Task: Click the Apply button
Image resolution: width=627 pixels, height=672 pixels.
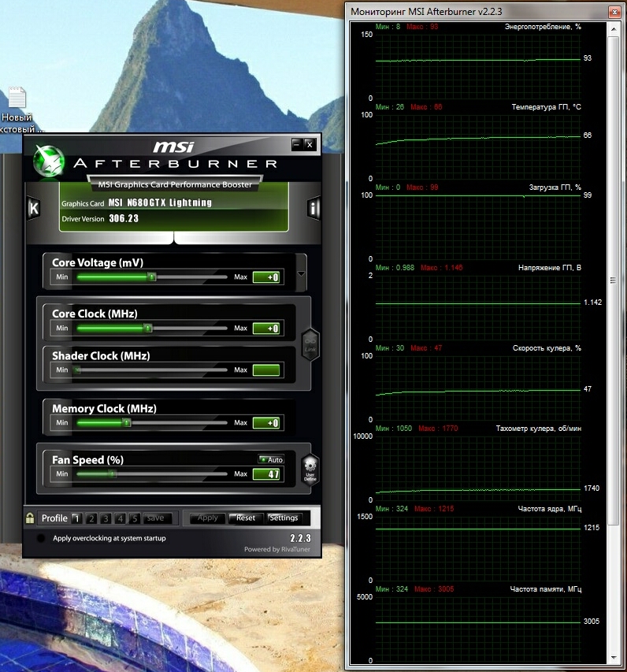Action: pyautogui.click(x=208, y=518)
